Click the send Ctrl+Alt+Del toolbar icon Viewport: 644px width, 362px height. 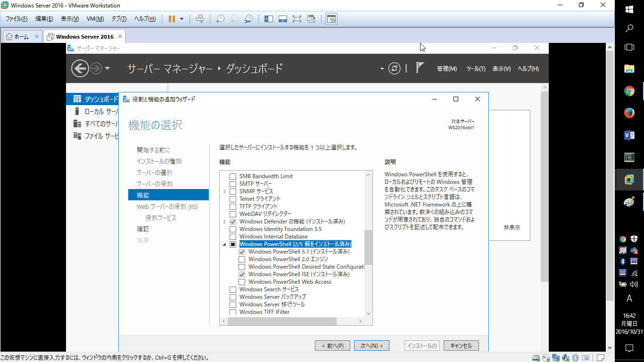[200, 19]
